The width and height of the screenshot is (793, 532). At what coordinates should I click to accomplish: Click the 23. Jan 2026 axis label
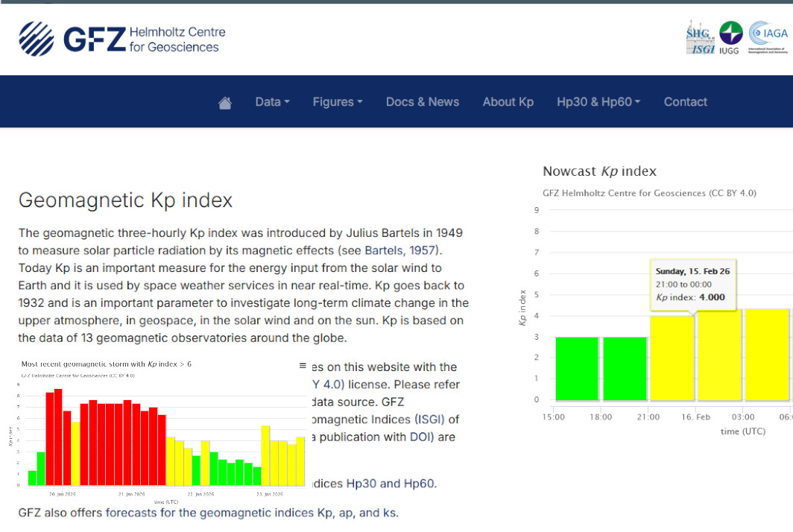click(x=270, y=494)
